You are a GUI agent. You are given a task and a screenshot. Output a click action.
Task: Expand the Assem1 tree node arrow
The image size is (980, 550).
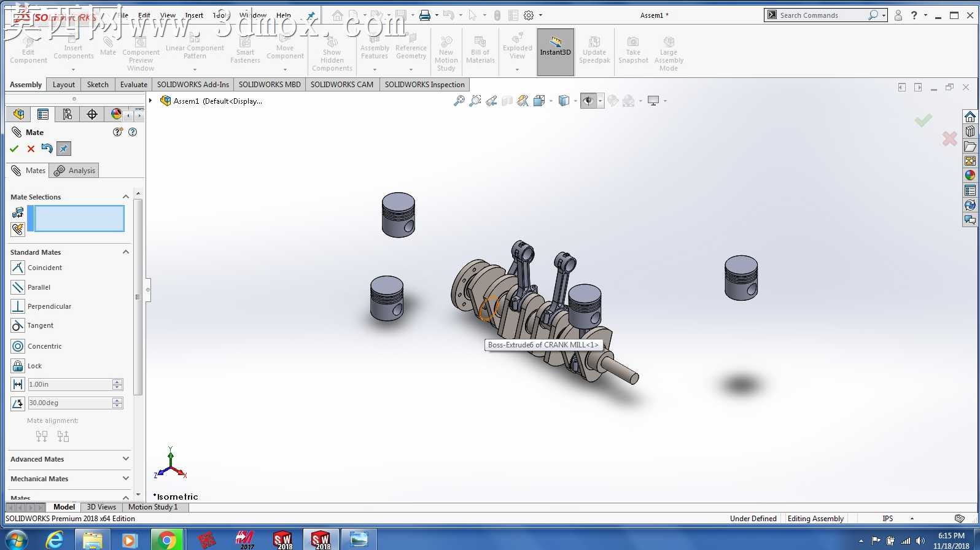(x=150, y=101)
